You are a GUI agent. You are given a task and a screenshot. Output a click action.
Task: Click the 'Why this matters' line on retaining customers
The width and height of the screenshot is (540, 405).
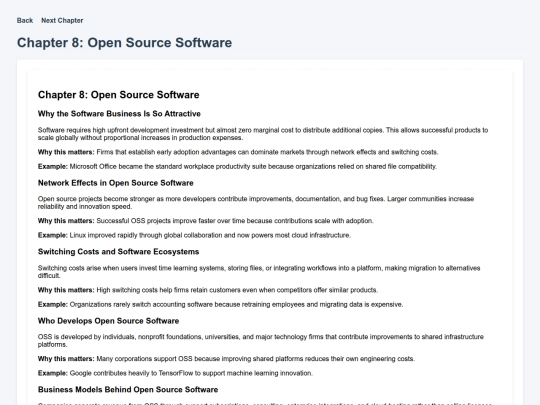tap(208, 290)
